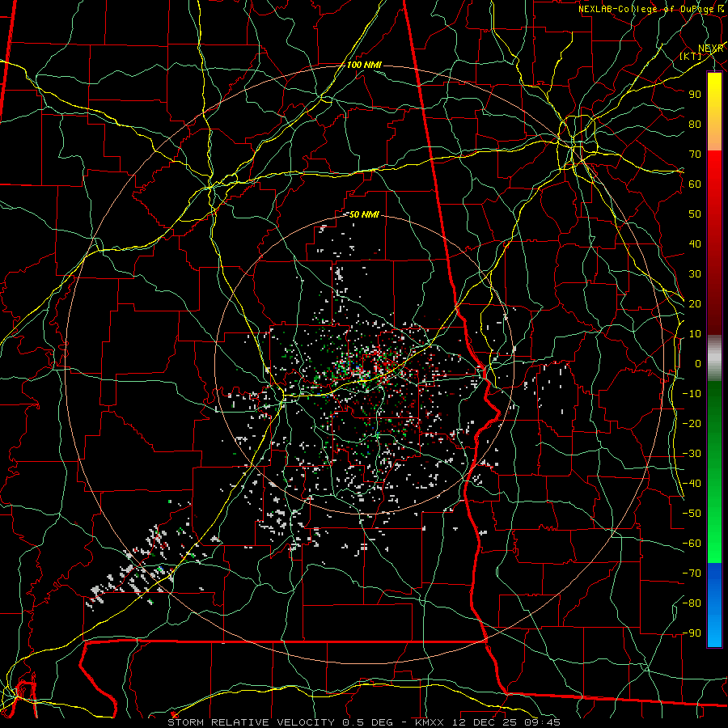
Task: Select the 30 value on the velocity scale
Action: click(x=695, y=274)
